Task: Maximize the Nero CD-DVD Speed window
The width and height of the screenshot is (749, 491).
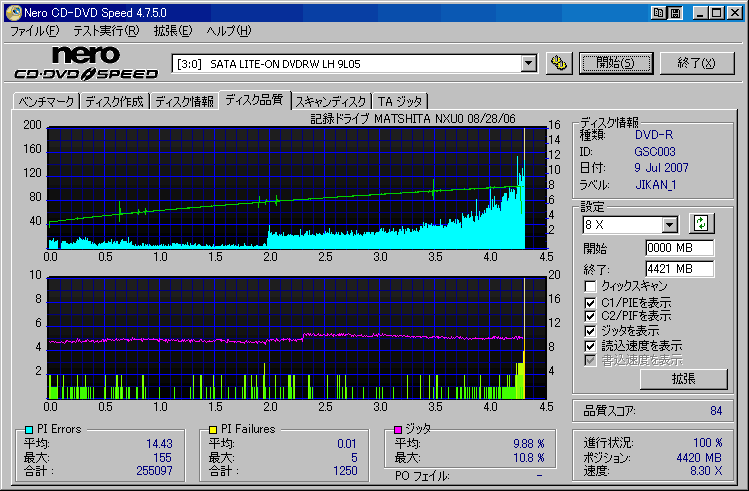Action: (717, 13)
